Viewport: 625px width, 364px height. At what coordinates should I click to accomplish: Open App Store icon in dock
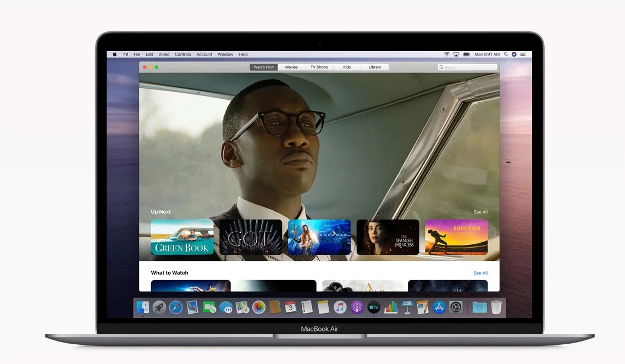coord(439,307)
